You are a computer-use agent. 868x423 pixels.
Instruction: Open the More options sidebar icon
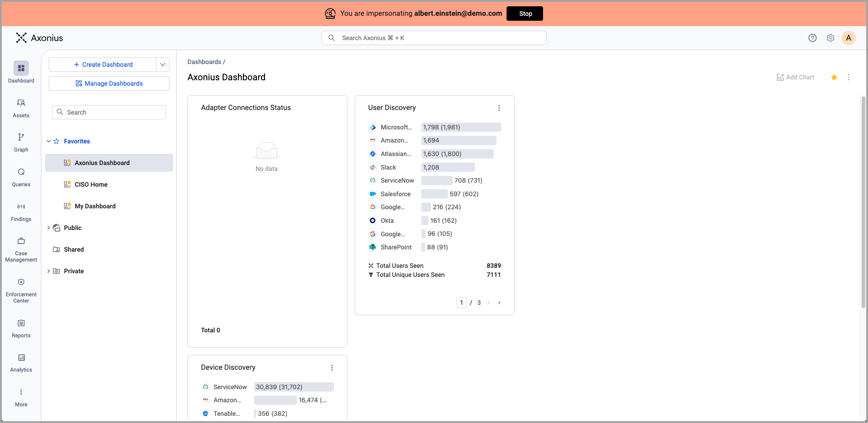click(x=21, y=392)
